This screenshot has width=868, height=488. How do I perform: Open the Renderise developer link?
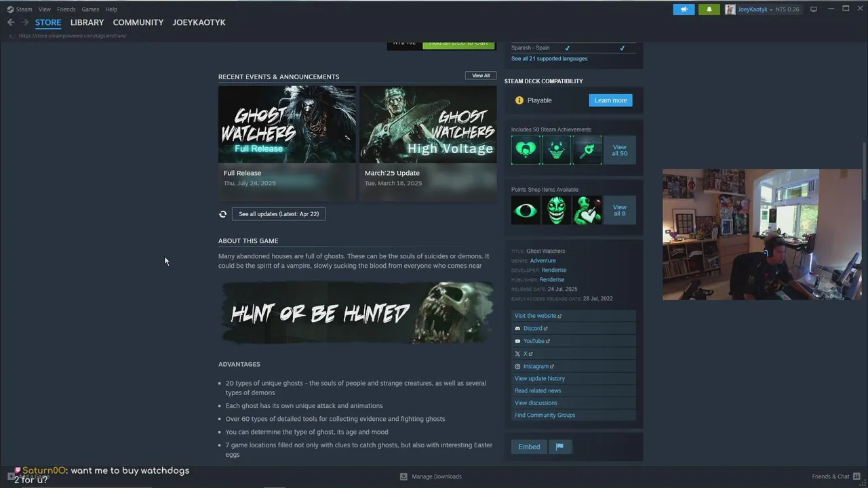pos(553,270)
